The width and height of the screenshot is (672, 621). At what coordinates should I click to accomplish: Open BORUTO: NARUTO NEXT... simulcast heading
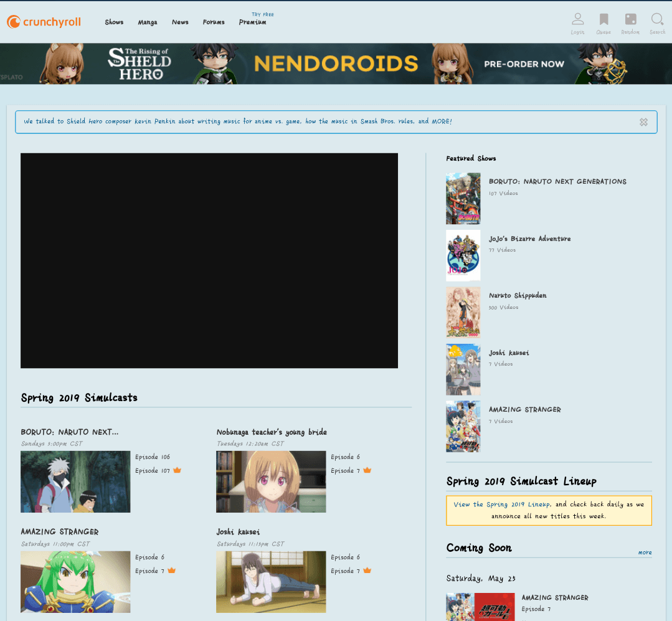point(69,432)
